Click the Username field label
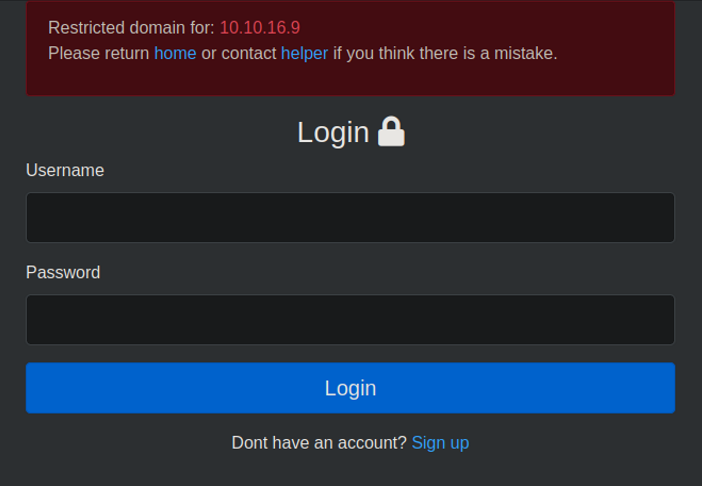This screenshot has height=486, width=702. coord(65,171)
